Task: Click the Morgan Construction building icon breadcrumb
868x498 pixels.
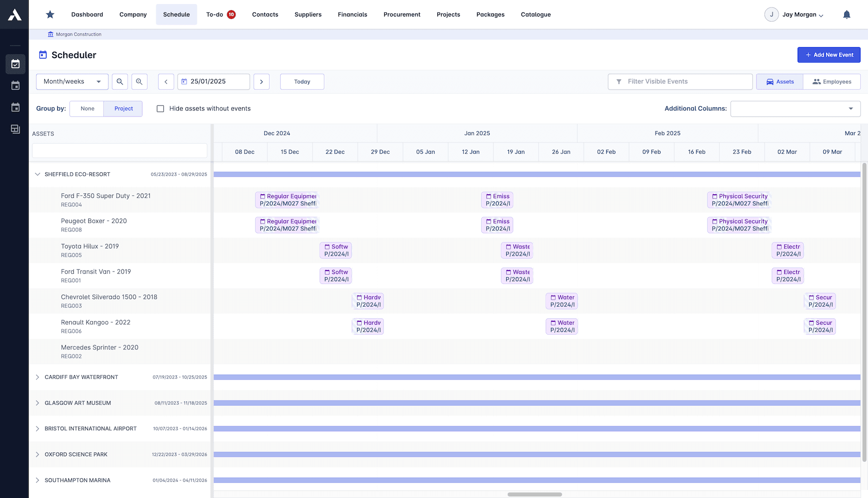Action: coord(50,34)
